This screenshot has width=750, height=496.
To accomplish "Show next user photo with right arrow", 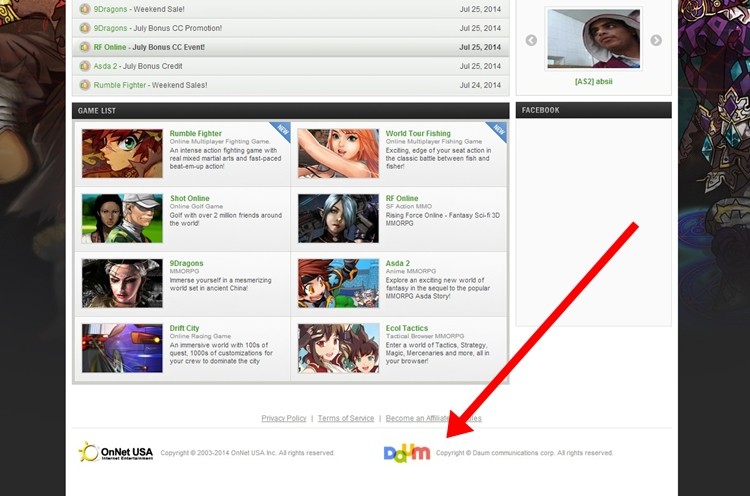I will pyautogui.click(x=656, y=41).
